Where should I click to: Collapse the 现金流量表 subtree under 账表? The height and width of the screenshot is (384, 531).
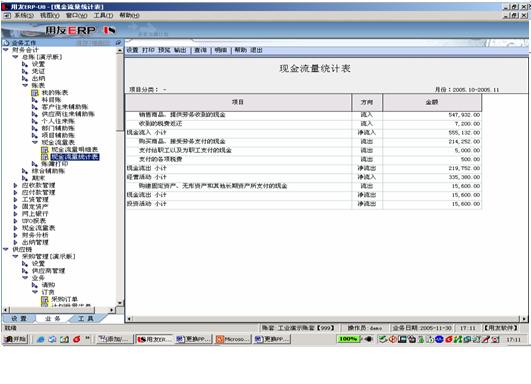click(x=35, y=143)
